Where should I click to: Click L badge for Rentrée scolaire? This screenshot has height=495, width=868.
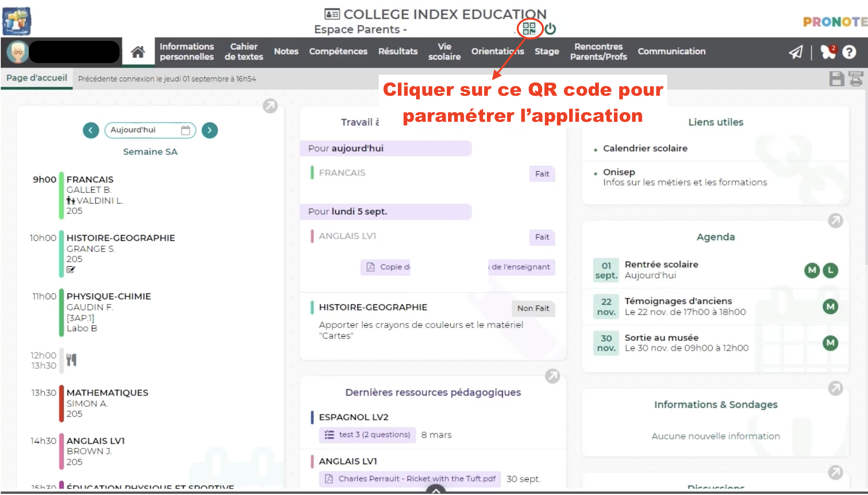tap(830, 270)
